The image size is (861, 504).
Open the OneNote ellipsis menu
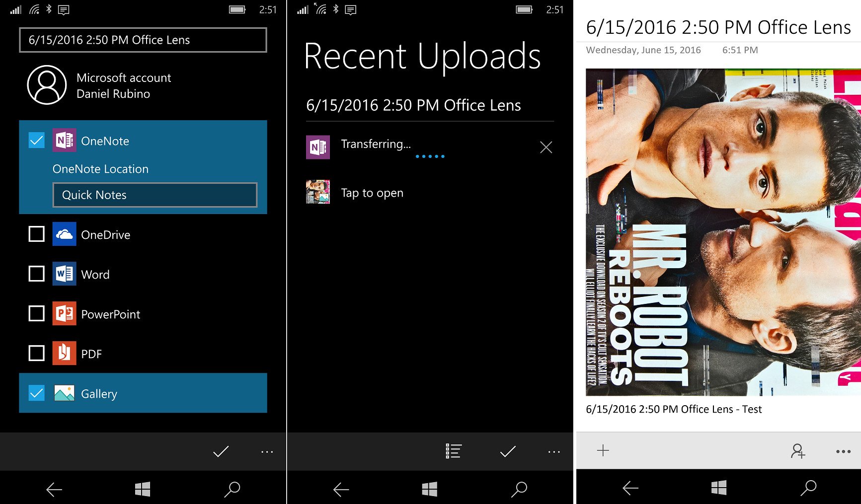click(843, 451)
